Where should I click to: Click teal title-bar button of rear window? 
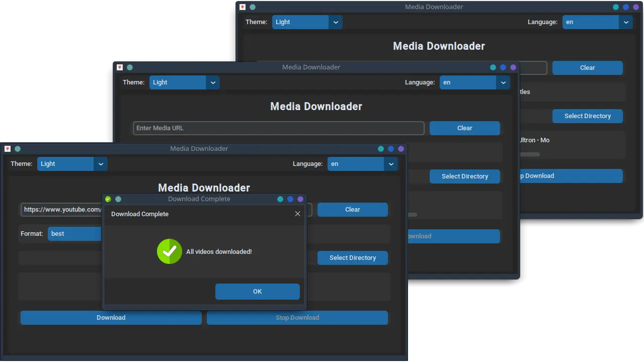coord(616,7)
